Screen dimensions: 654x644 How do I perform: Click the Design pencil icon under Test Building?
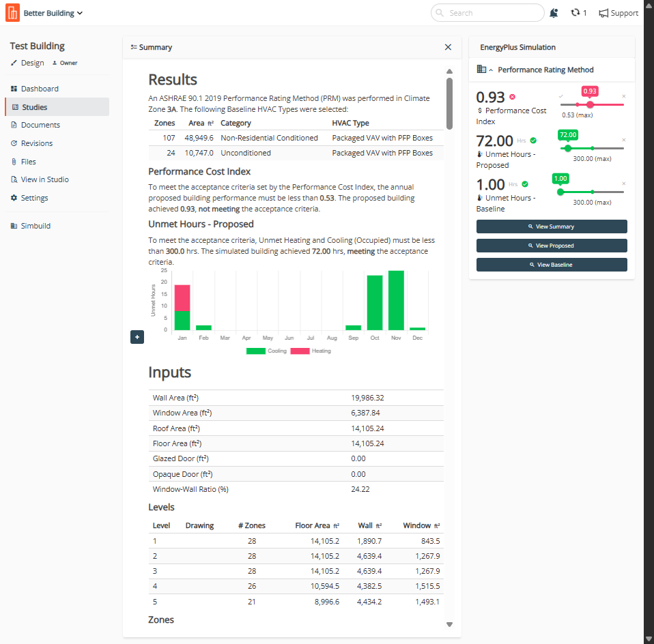coord(14,63)
